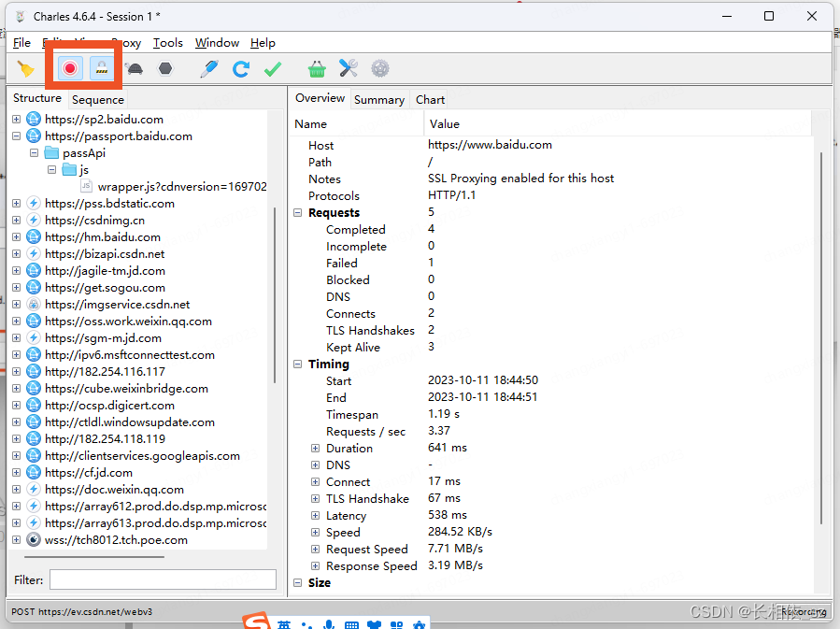
Task: Expand the csdnimg.cn host
Action: click(x=17, y=221)
